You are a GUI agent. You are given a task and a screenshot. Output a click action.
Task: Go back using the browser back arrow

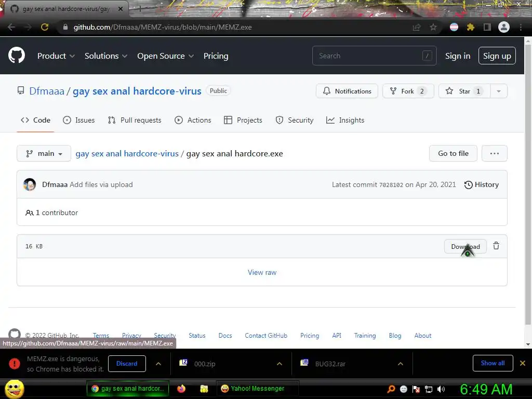(x=11, y=27)
